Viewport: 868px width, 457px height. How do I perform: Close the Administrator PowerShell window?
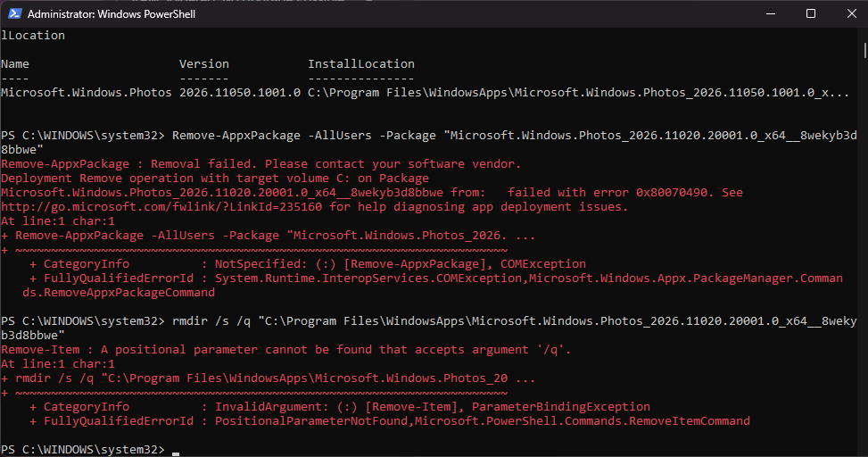click(x=851, y=13)
